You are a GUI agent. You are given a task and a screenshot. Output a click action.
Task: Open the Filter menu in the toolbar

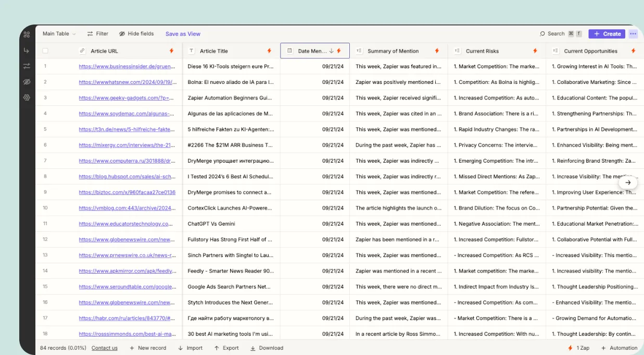tap(97, 33)
